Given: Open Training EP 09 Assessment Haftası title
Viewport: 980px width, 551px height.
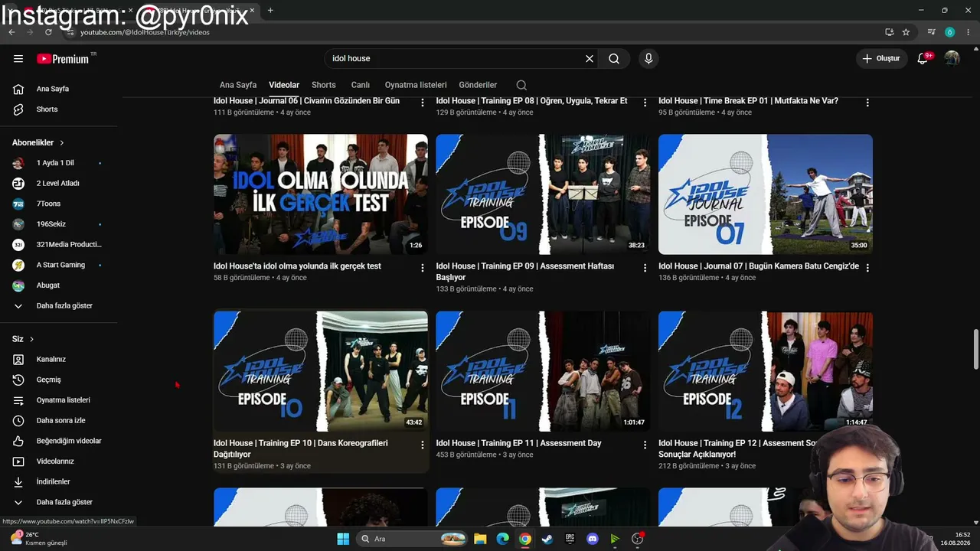Looking at the screenshot, I should (525, 272).
